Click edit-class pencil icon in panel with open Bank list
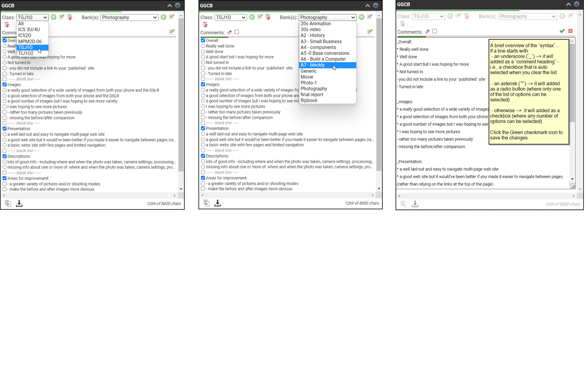The width and height of the screenshot is (588, 368). pos(260,17)
